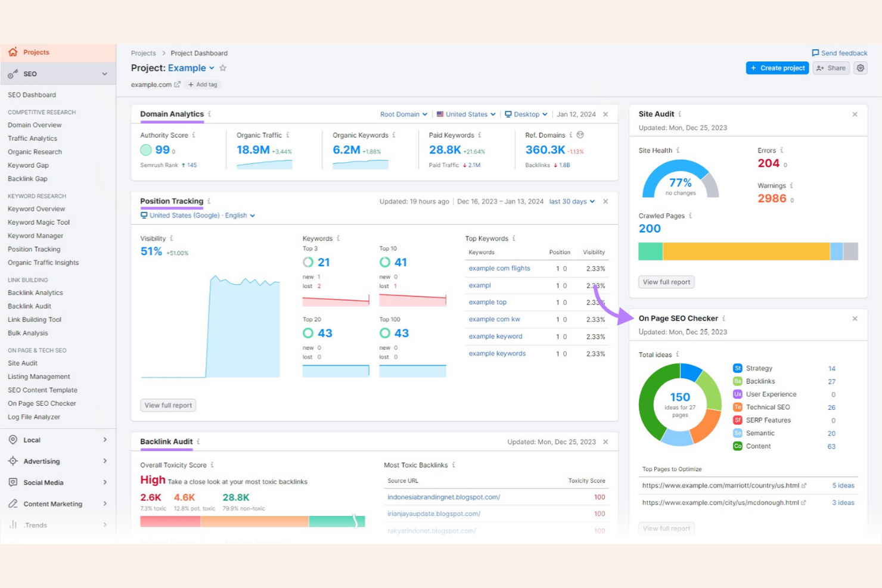Star the Example project as favorite
The image size is (882, 588).
(x=223, y=68)
